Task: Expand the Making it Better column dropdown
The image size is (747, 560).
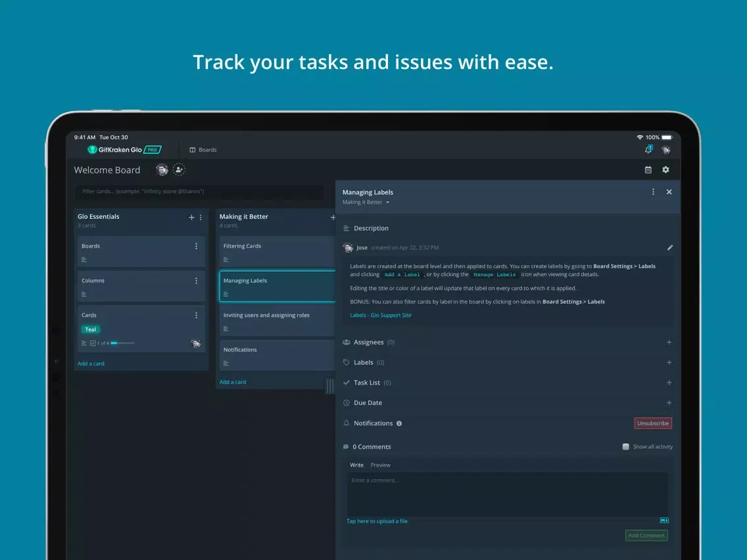Action: (387, 202)
